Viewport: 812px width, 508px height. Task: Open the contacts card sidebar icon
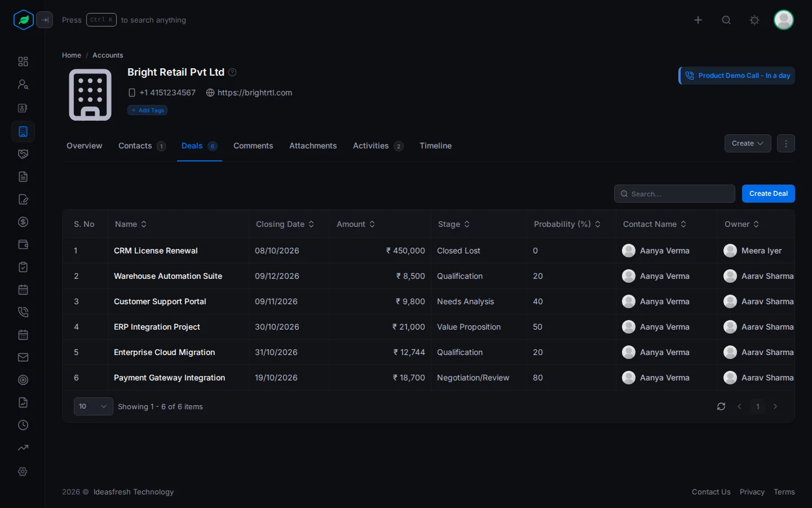coord(23,108)
